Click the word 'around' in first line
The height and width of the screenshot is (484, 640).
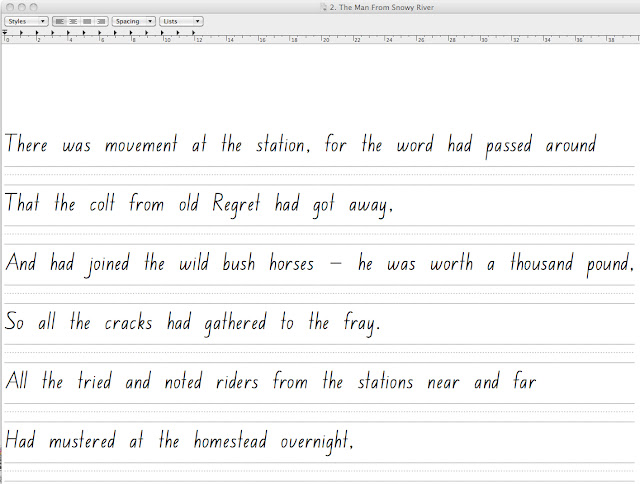tap(571, 144)
